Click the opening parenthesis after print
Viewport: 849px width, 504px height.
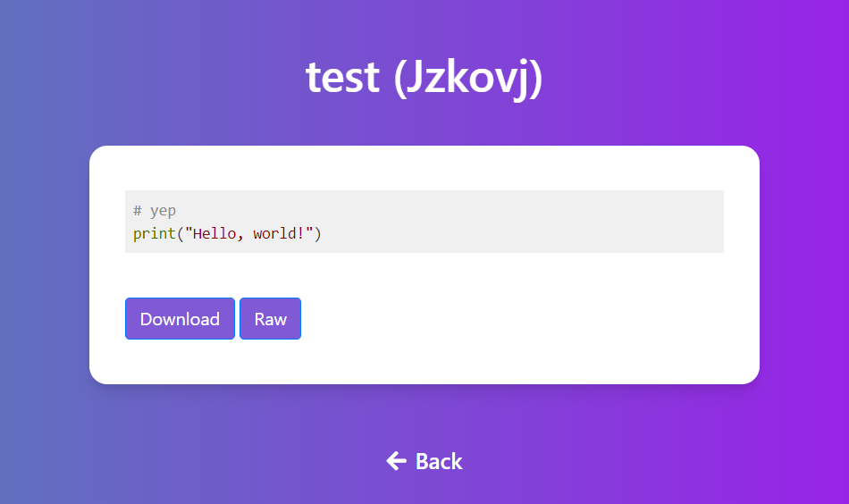181,234
